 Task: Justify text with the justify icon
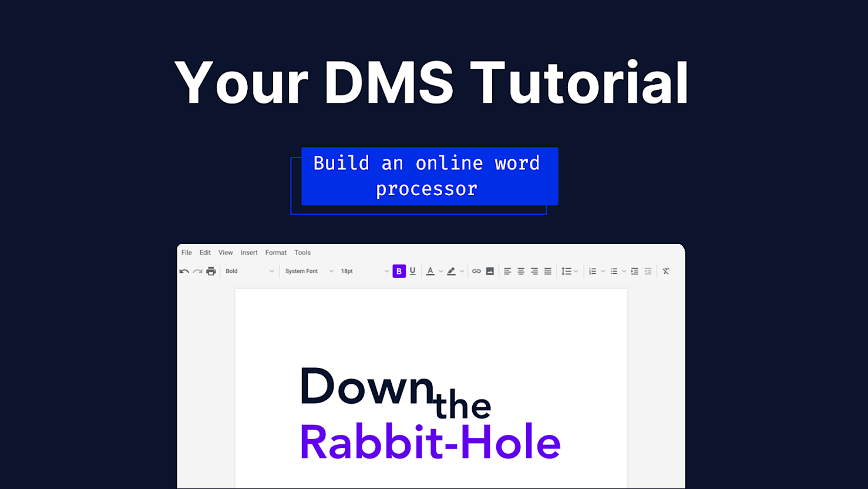pyautogui.click(x=547, y=271)
